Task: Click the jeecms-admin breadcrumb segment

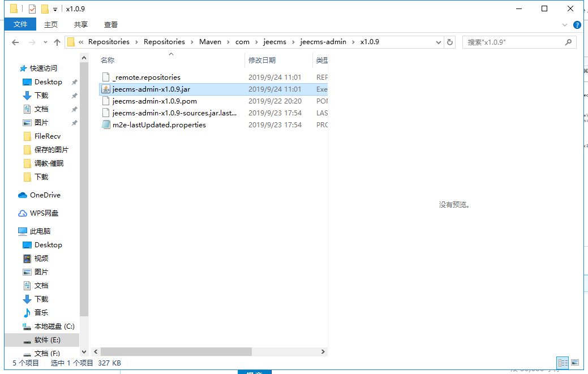Action: (x=323, y=42)
